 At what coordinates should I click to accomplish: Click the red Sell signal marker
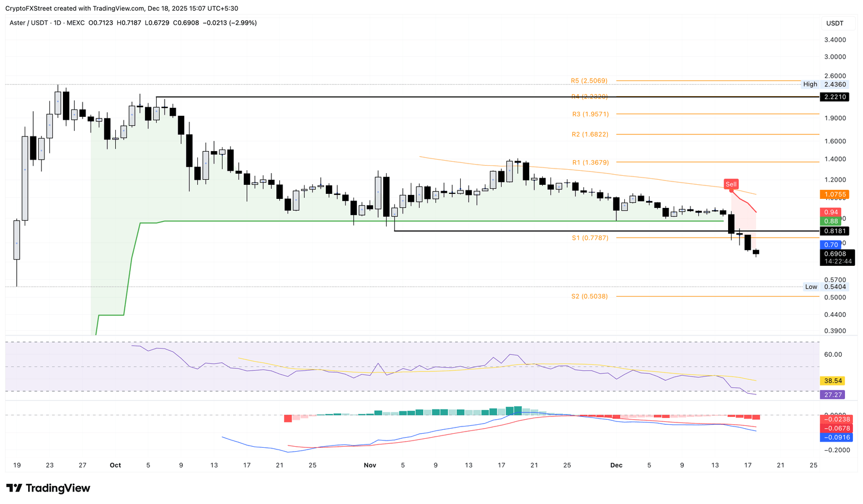(x=730, y=184)
